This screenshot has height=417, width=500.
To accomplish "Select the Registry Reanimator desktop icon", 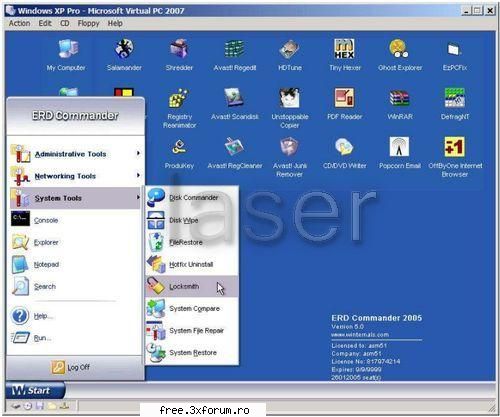I will [179, 108].
